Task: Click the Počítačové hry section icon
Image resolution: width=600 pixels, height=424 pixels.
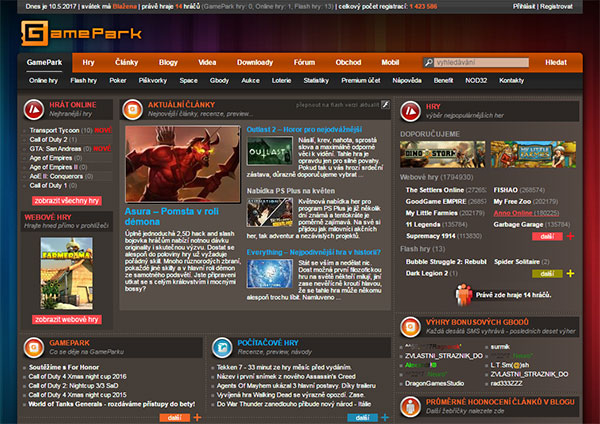Action: (222, 347)
